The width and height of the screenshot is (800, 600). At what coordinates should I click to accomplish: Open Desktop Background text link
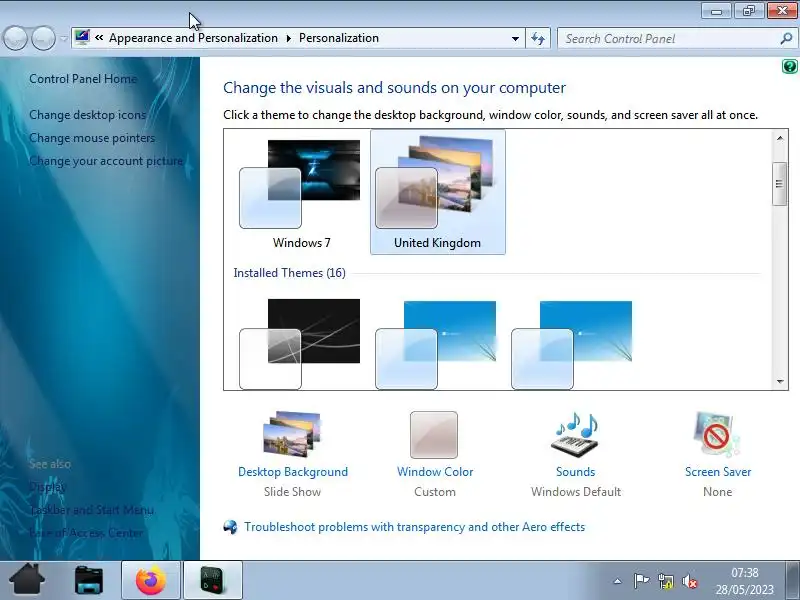tap(293, 471)
